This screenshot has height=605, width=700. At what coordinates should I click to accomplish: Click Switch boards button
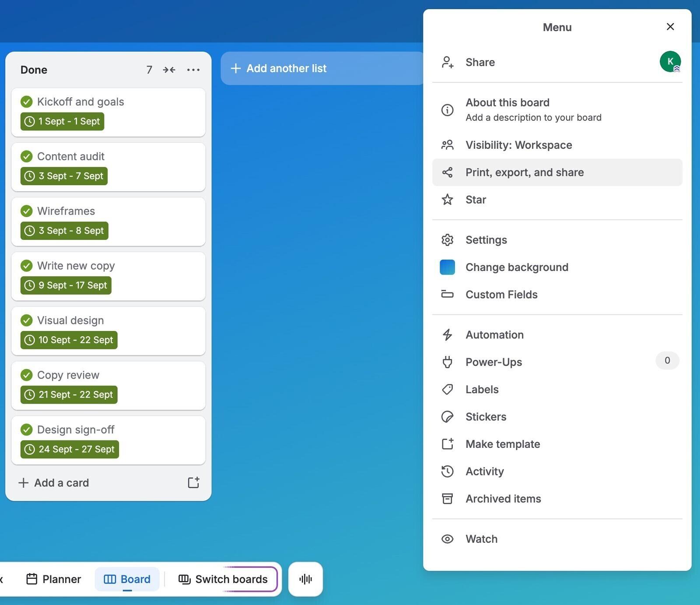coord(223,579)
